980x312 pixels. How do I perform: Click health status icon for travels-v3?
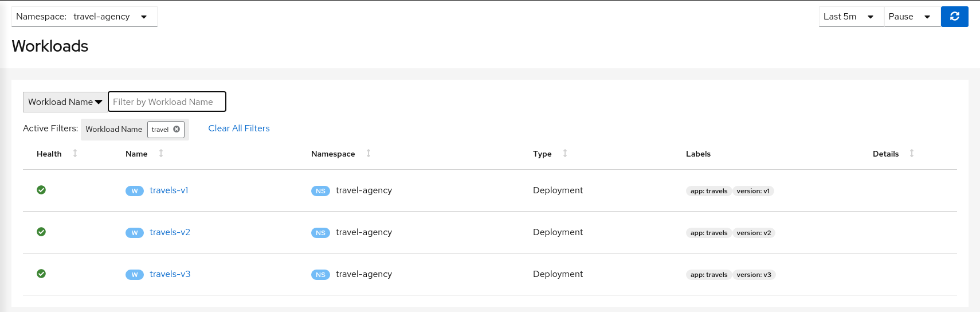tap(41, 274)
